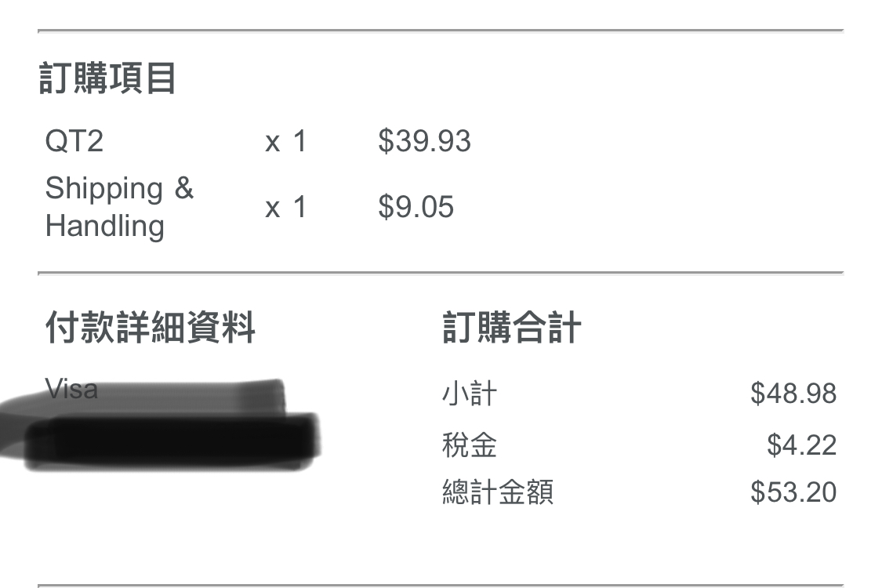Image resolution: width=882 pixels, height=588 pixels.
Task: Click the divider line below the totals
Action: (441, 585)
